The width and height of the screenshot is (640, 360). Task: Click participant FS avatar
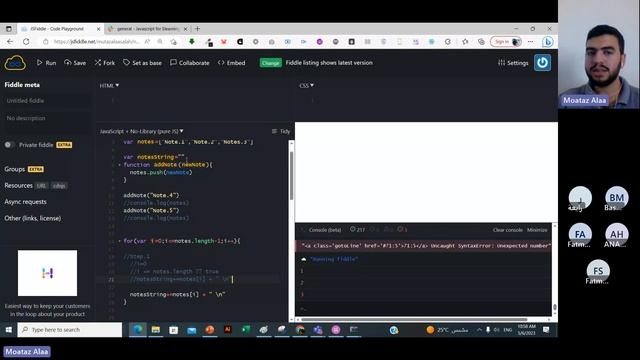[x=598, y=271]
